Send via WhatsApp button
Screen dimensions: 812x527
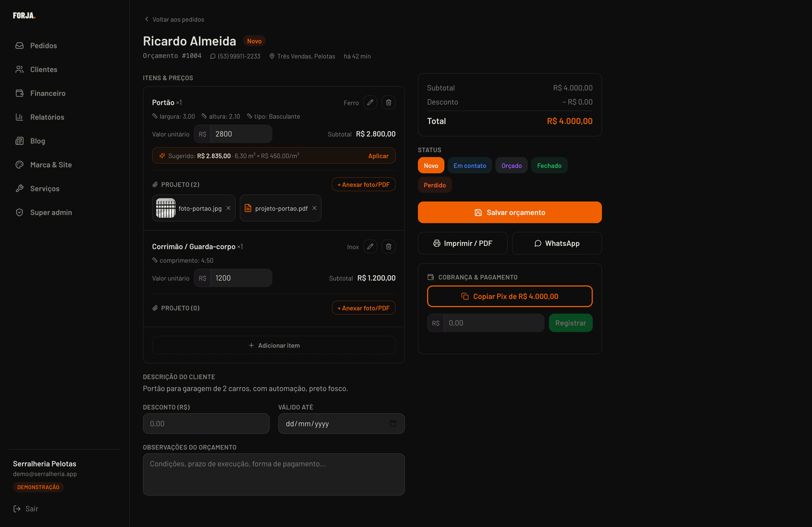[557, 243]
